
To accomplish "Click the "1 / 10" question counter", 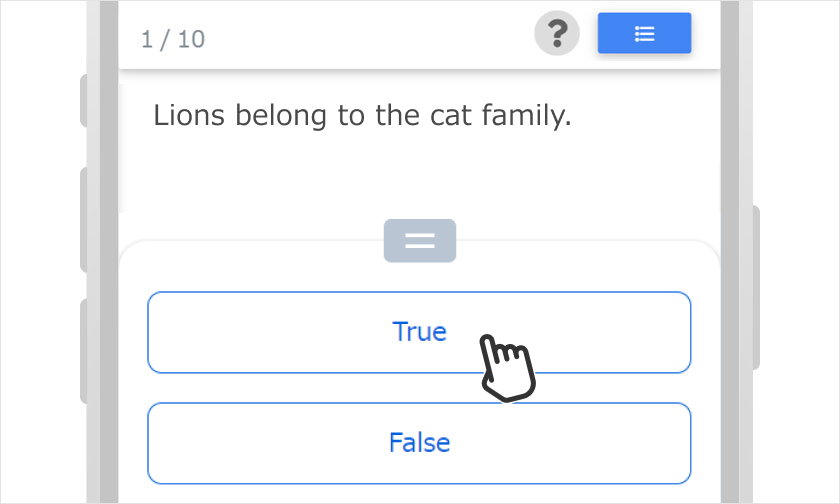I will (173, 39).
